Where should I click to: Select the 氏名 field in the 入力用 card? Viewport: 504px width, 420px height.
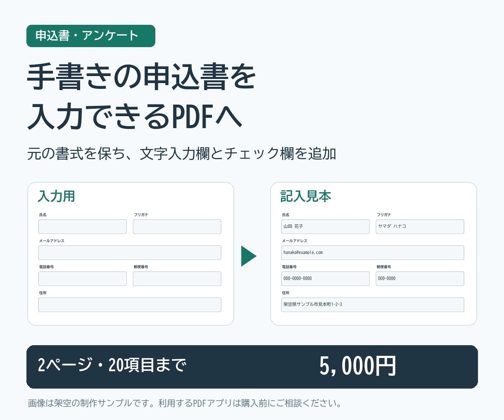coord(83,227)
